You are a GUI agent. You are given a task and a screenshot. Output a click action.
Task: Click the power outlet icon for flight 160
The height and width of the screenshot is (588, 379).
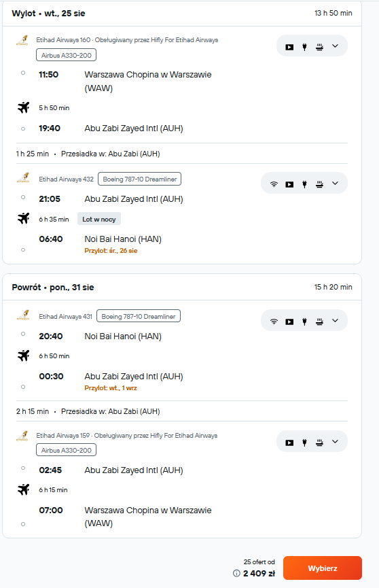coord(304,47)
